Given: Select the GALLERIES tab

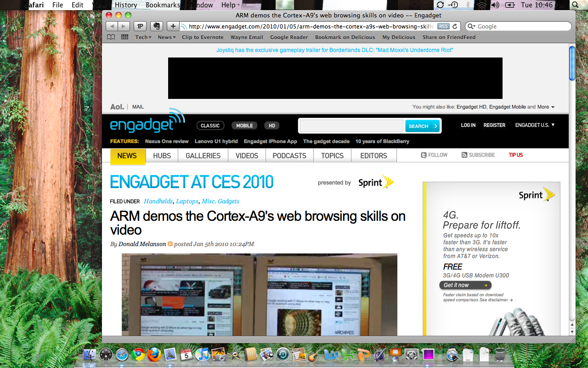Looking at the screenshot, I should (x=203, y=155).
